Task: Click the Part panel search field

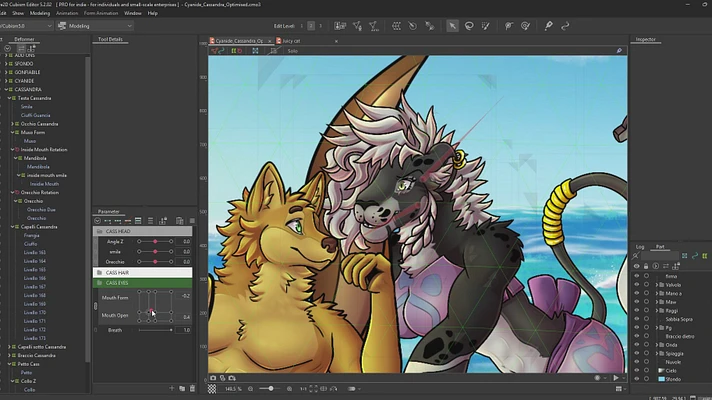Action: point(660,256)
